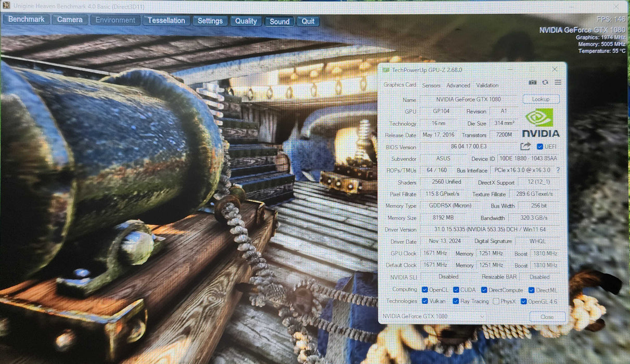
Task: Switch to the Advanced tab
Action: [458, 85]
